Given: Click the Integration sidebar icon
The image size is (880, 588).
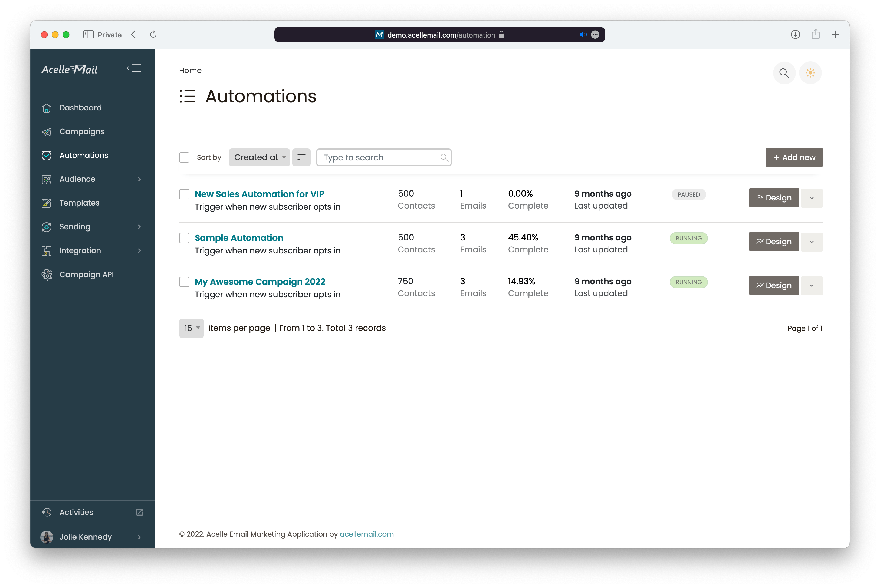Looking at the screenshot, I should (47, 250).
